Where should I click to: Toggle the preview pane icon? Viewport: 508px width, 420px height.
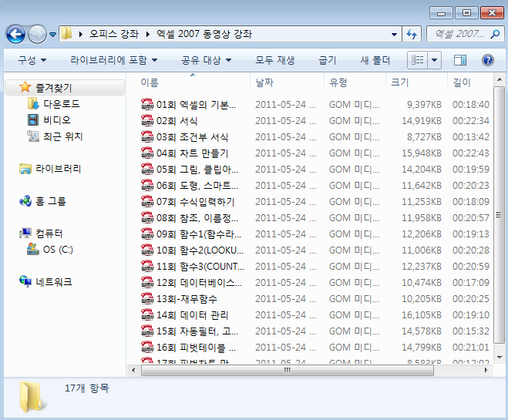[460, 60]
